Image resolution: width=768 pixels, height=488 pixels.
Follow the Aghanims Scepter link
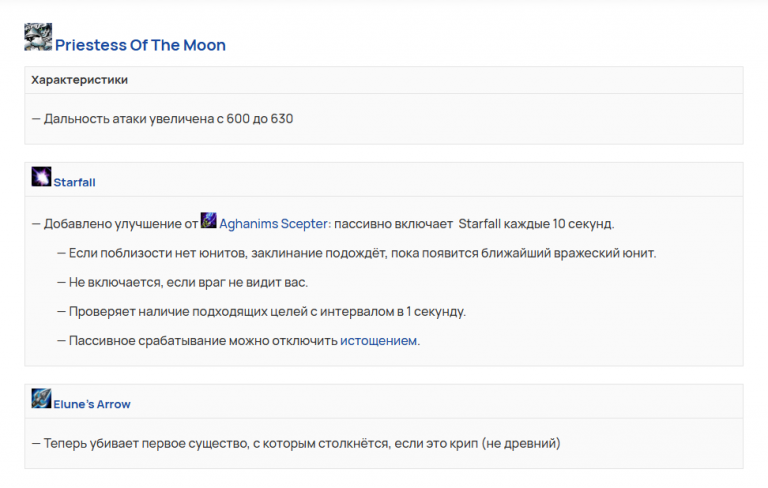coord(273,223)
